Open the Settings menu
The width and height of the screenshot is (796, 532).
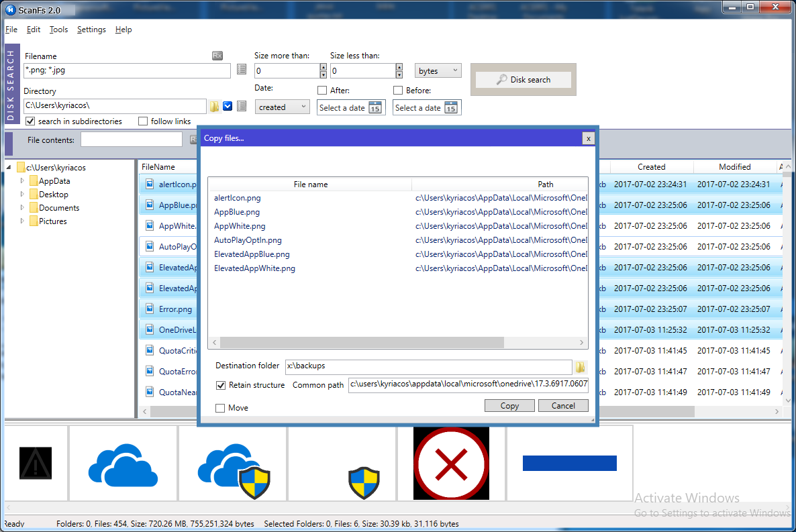[x=91, y=30]
